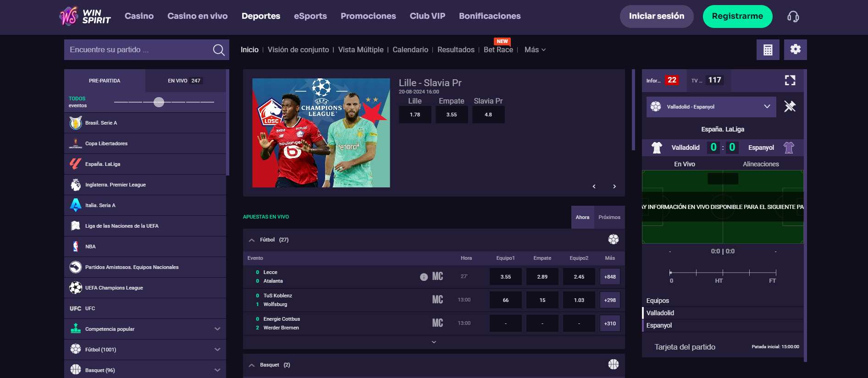Open the Casino menu
The height and width of the screenshot is (378, 868).
(139, 16)
